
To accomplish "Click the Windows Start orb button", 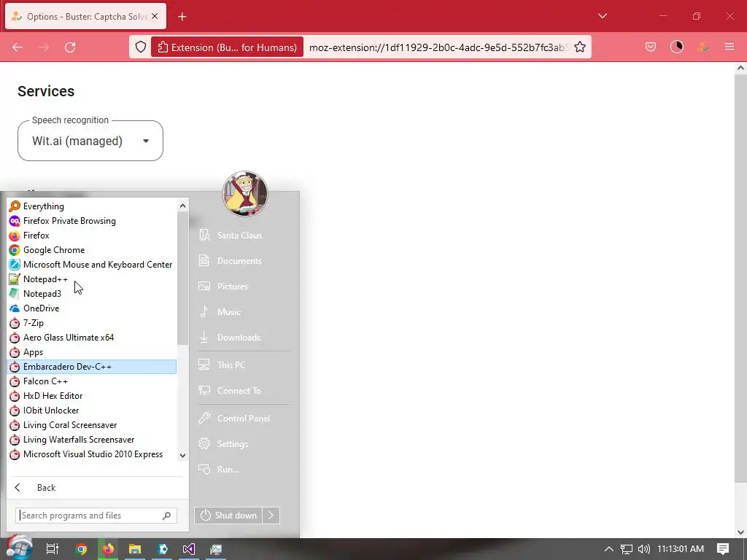I will [18, 548].
